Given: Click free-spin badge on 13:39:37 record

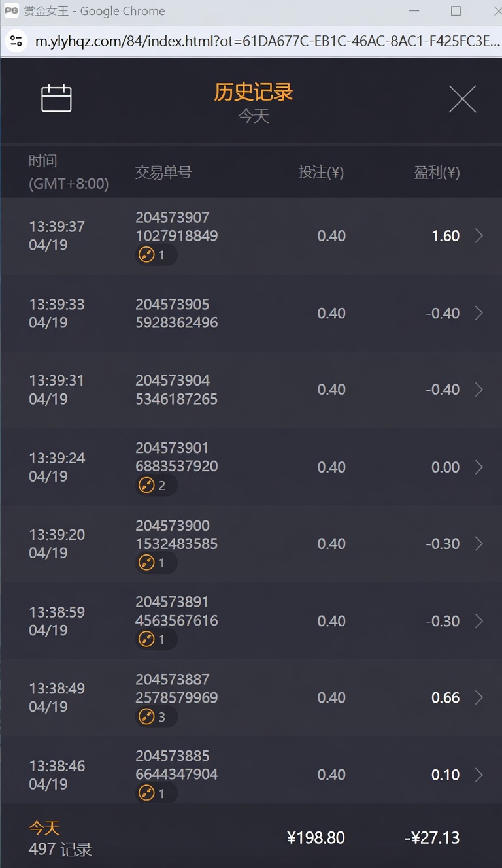Looking at the screenshot, I should pyautogui.click(x=156, y=255).
